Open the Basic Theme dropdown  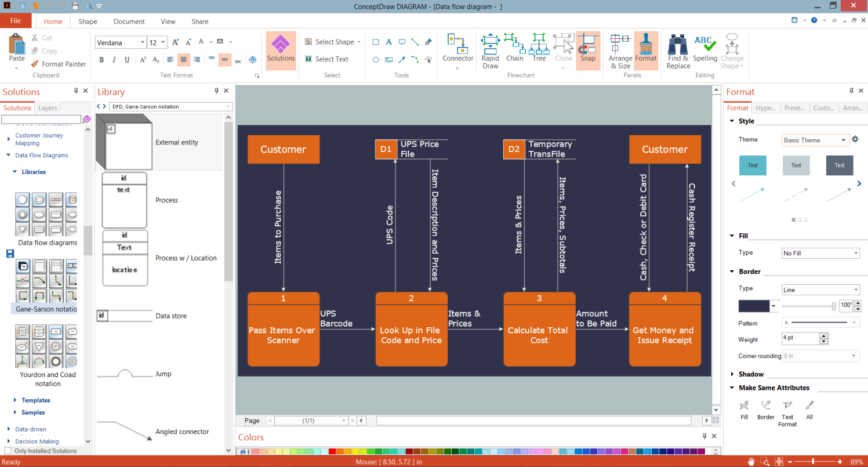tap(843, 140)
